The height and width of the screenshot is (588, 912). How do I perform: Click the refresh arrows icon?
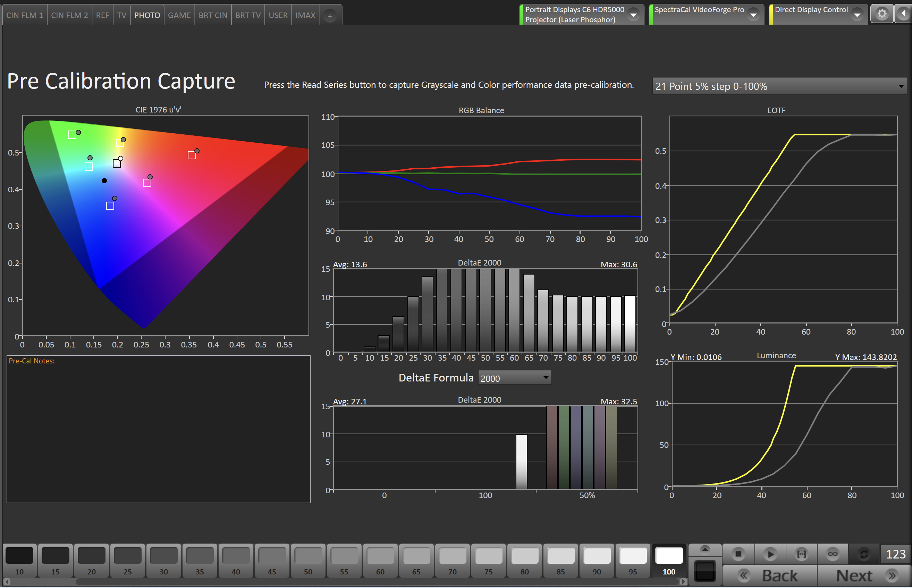[x=864, y=554]
